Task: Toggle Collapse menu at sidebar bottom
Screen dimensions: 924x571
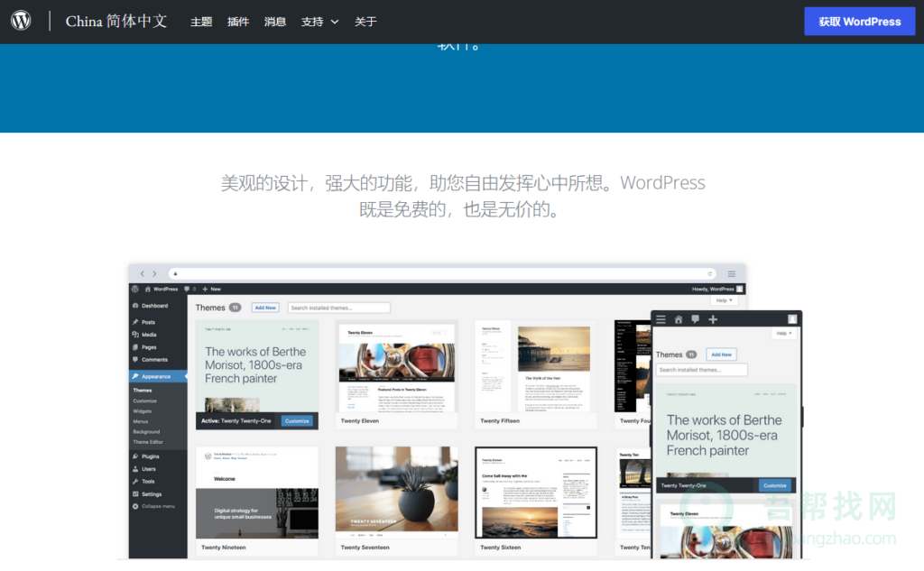Action: (138, 506)
